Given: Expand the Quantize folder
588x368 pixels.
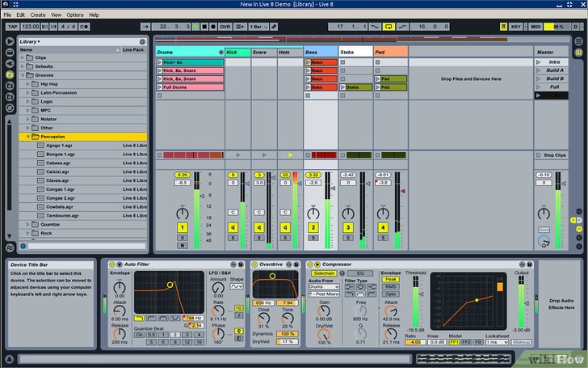Looking at the screenshot, I should click(x=28, y=225).
